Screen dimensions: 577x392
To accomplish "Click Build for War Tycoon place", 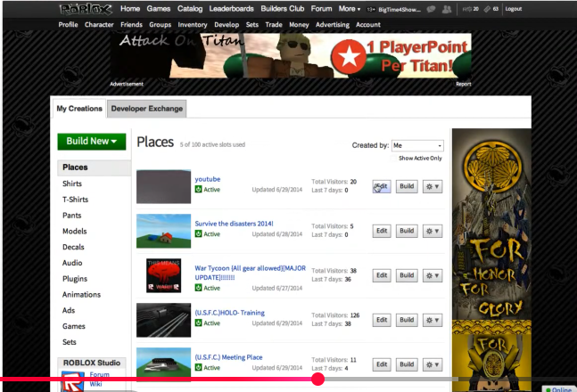I will coord(407,275).
